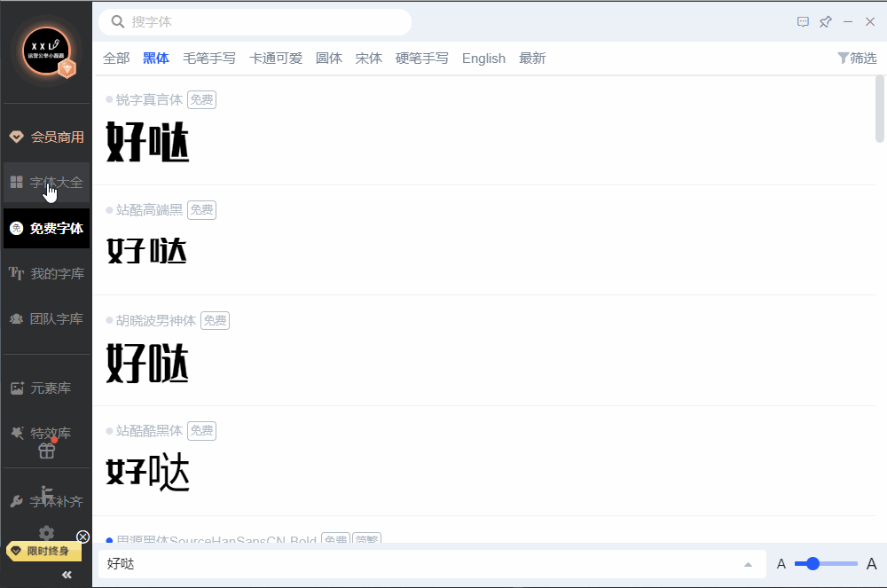887x588 pixels.
Task: Click the small A decrease size icon
Action: (x=781, y=564)
